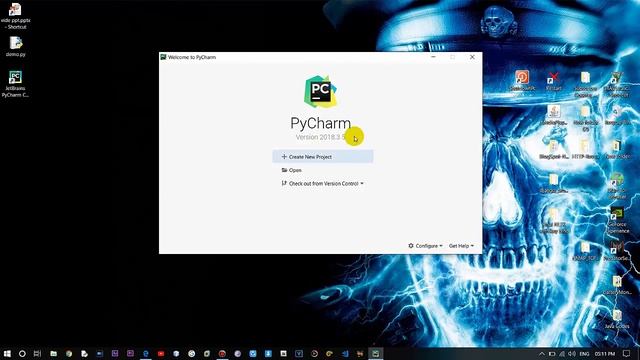This screenshot has height=360, width=640.
Task: Click the red YouTube-style taskbar icon
Action: [161, 353]
